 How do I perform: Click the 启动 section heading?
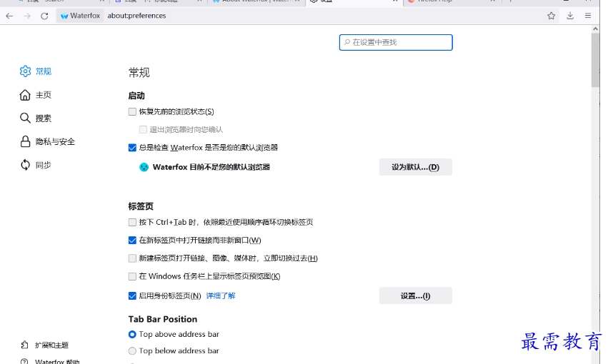(136, 96)
